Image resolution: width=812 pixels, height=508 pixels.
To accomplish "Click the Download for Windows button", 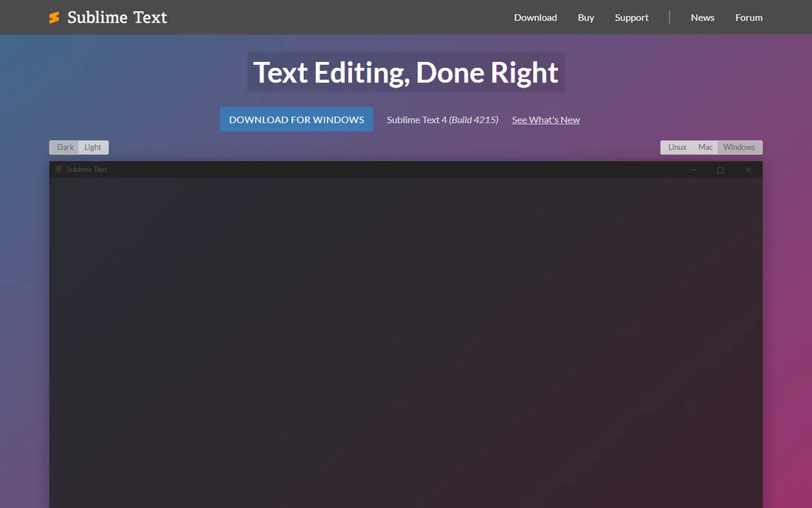I will pyautogui.click(x=296, y=119).
